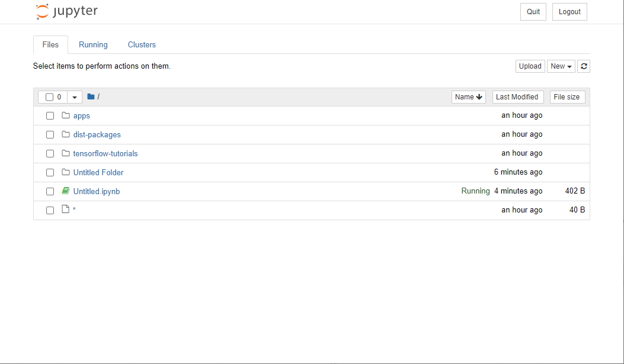Click the root folder breadcrumb icon
Viewport: 624px width, 364px height.
click(91, 97)
